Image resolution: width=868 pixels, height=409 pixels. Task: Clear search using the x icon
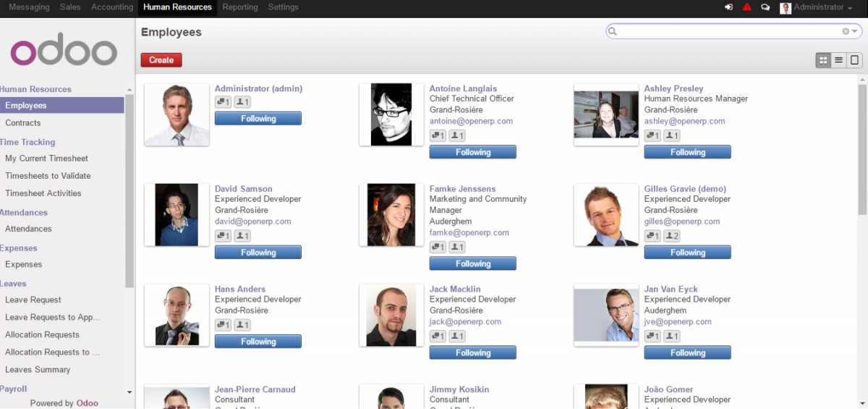845,31
